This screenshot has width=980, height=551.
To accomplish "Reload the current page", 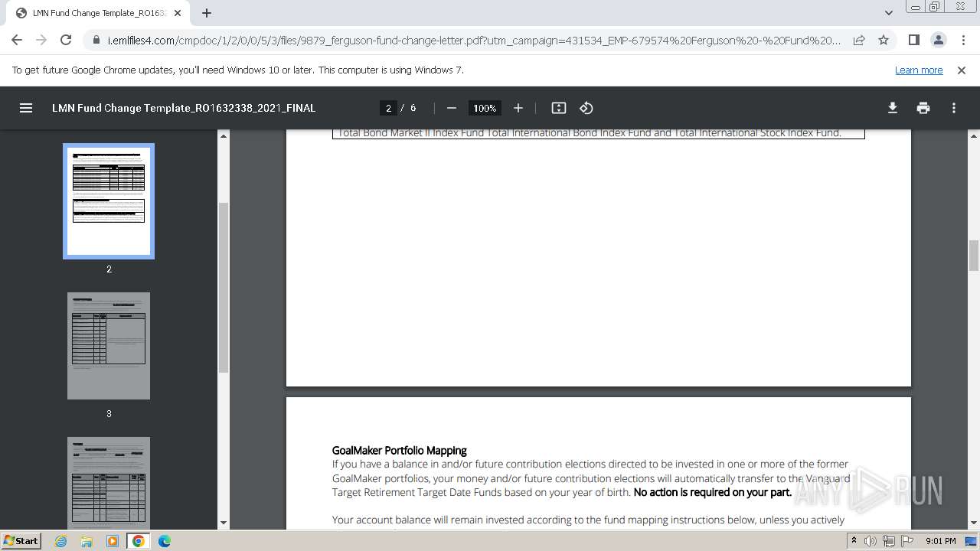I will [66, 40].
